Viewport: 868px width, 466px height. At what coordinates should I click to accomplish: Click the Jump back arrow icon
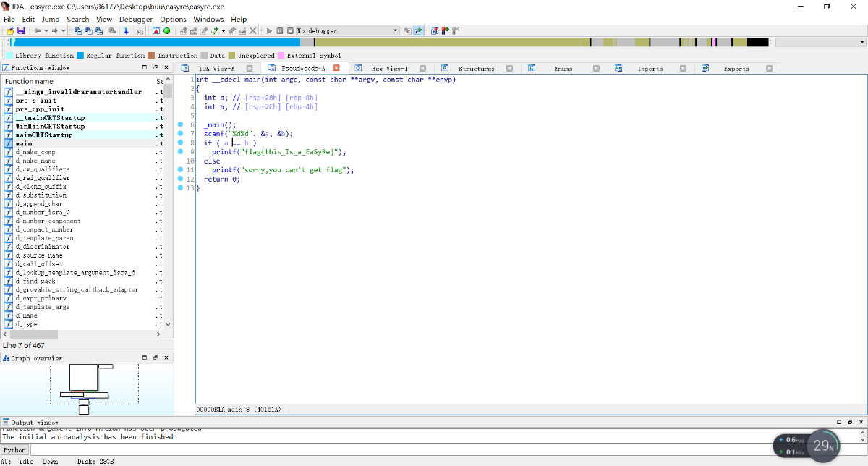click(38, 31)
